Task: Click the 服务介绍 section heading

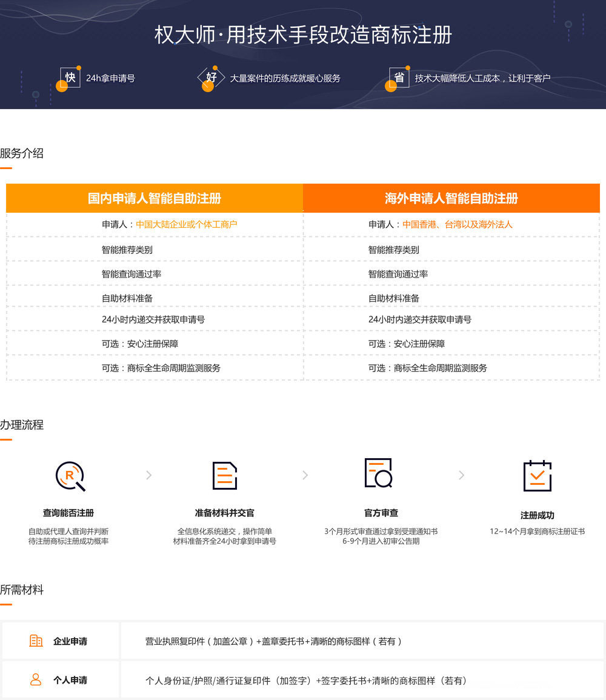Action: (22, 153)
